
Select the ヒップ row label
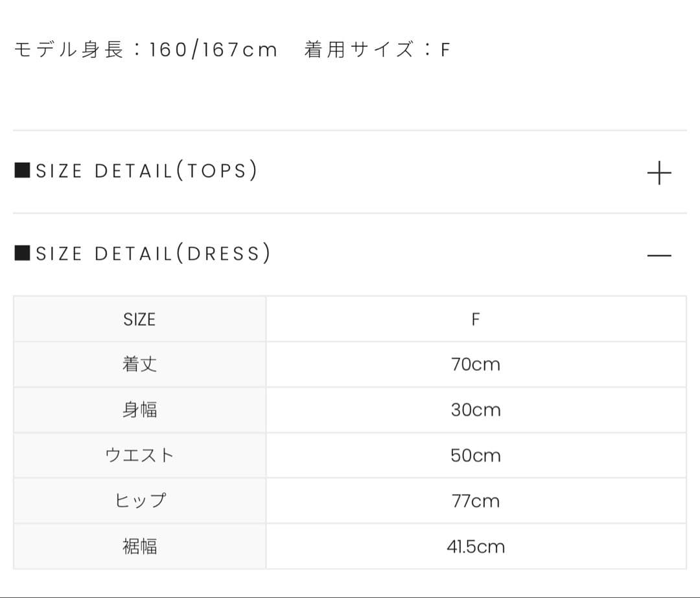pos(139,501)
